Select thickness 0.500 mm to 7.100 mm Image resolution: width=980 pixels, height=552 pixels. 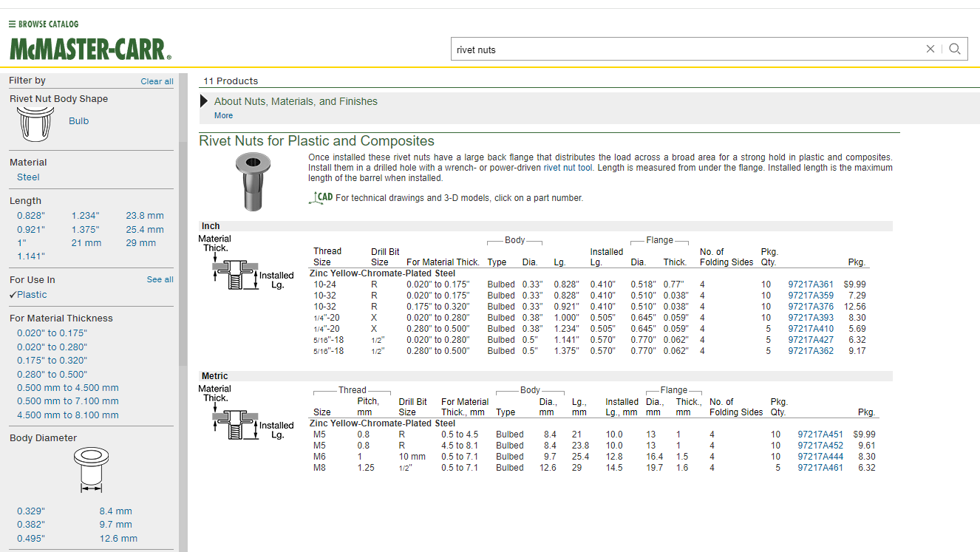click(68, 401)
